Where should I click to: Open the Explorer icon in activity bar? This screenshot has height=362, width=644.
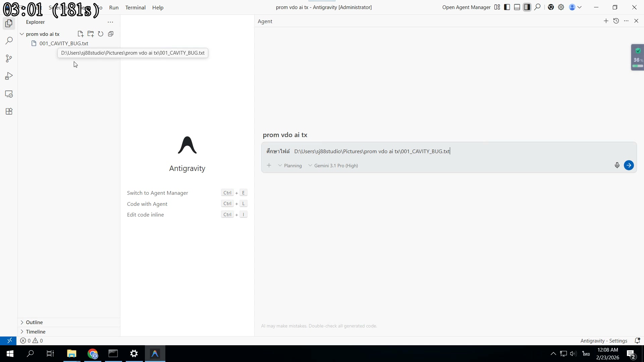pyautogui.click(x=9, y=23)
